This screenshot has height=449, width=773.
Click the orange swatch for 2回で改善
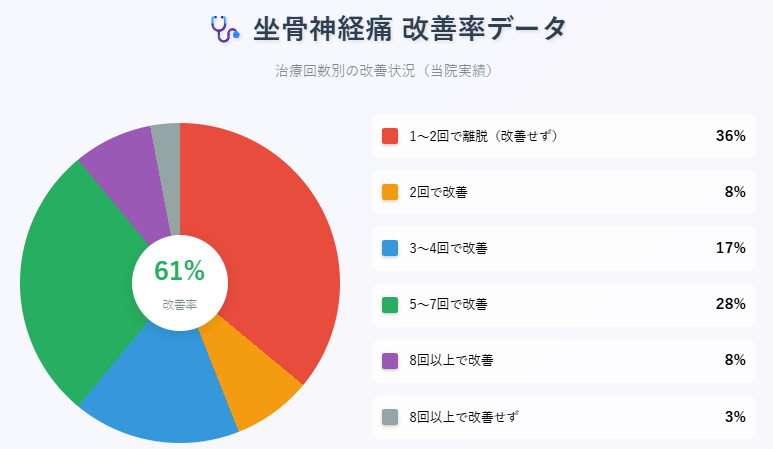[390, 192]
